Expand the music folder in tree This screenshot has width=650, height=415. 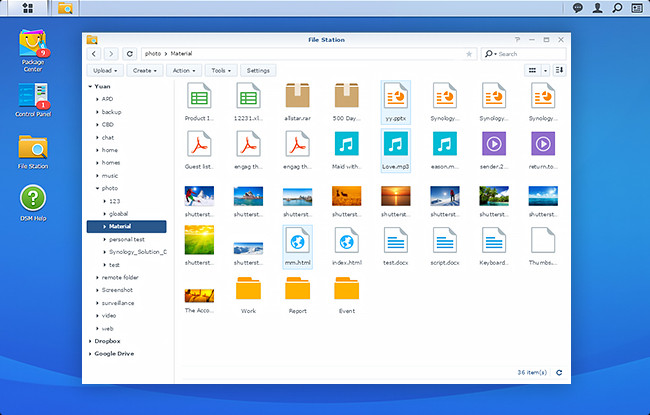pos(97,175)
